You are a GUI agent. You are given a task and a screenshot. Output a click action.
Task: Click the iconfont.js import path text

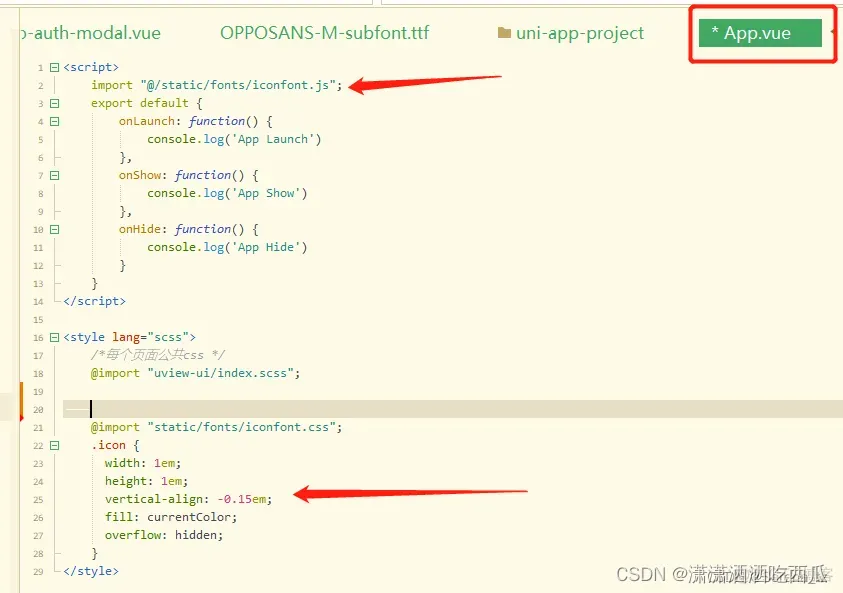pos(238,85)
